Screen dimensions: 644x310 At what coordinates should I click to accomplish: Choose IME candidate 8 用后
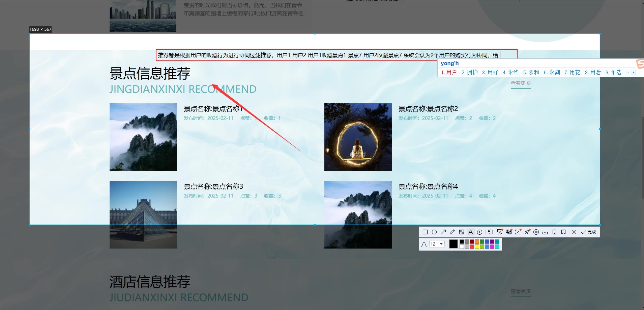[593, 72]
